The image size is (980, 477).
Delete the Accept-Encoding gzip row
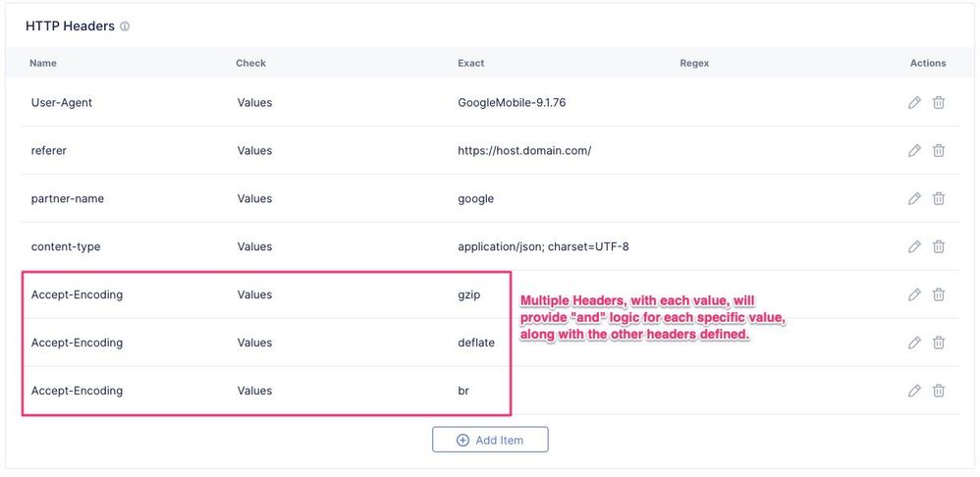point(939,294)
